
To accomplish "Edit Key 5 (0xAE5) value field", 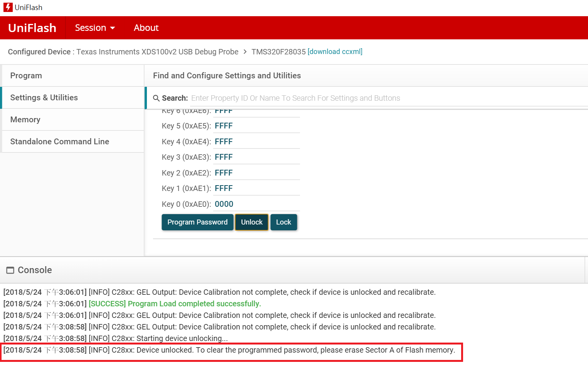I will [x=257, y=126].
